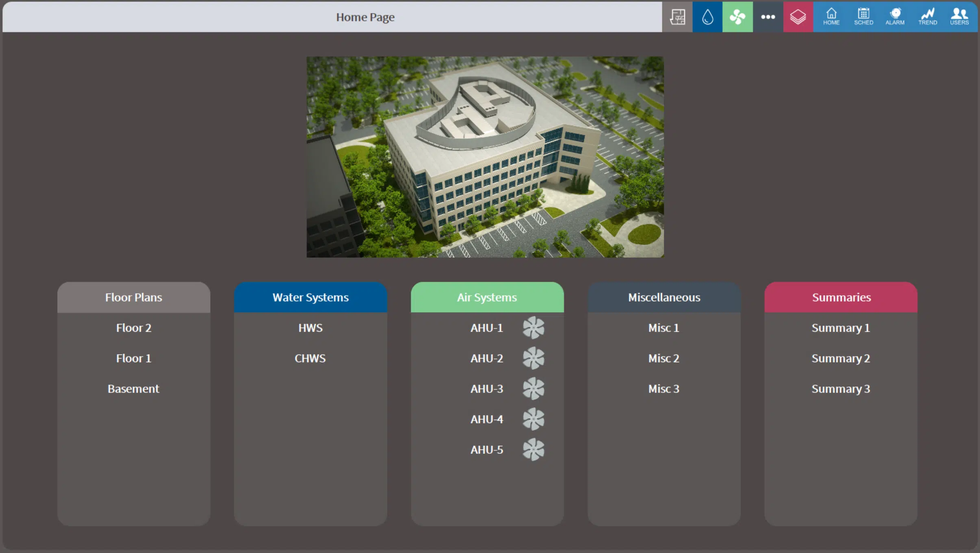
Task: Open the AHU-1 label link
Action: point(487,328)
